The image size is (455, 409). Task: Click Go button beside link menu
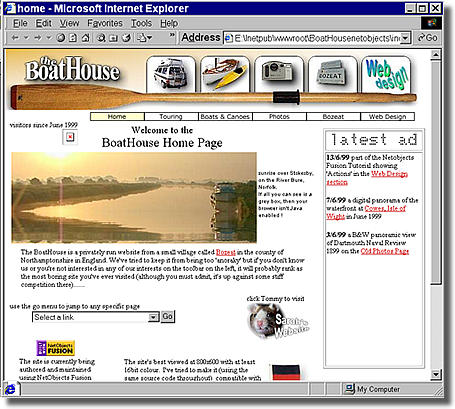pyautogui.click(x=167, y=316)
